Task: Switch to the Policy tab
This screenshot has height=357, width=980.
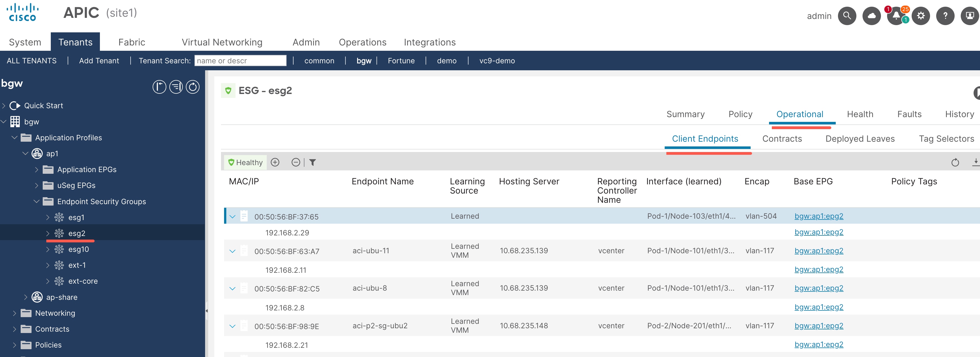Action: click(x=740, y=114)
